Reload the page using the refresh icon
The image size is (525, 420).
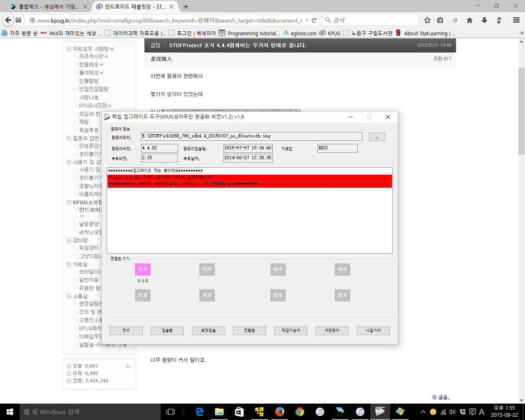pyautogui.click(x=314, y=20)
